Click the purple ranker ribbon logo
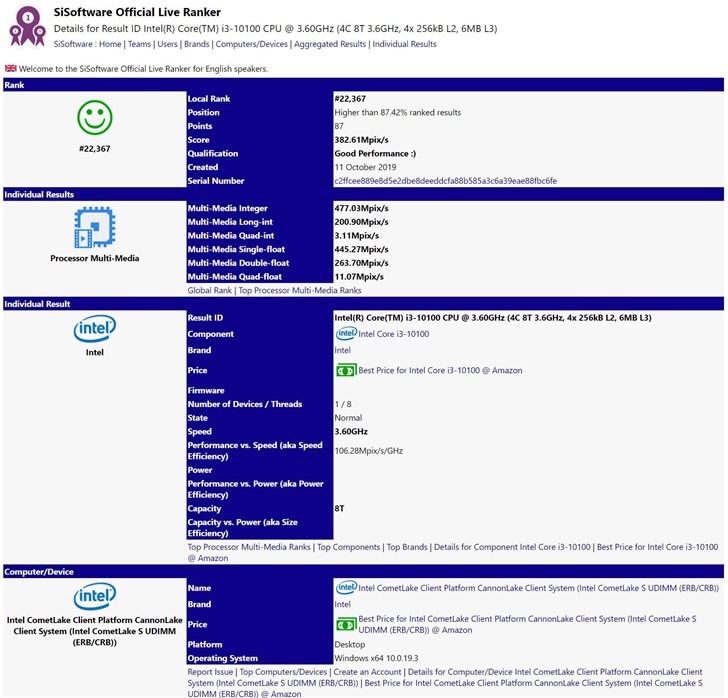Viewport: 728px width, 698px height. coord(27,26)
